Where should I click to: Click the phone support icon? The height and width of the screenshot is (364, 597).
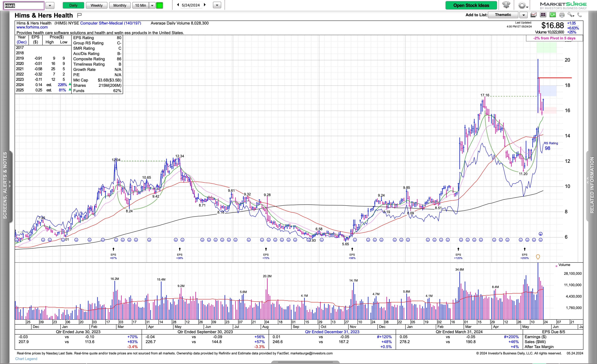(x=580, y=15)
